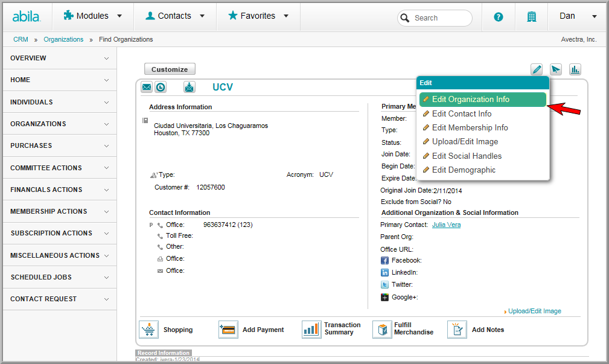Click the Customize button
The height and width of the screenshot is (364, 609).
[170, 69]
